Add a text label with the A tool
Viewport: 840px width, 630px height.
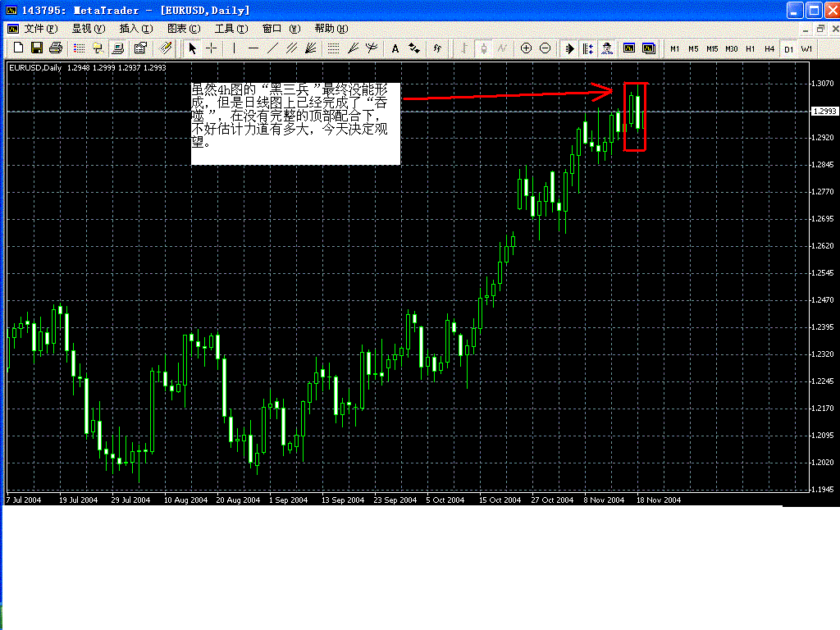point(395,48)
